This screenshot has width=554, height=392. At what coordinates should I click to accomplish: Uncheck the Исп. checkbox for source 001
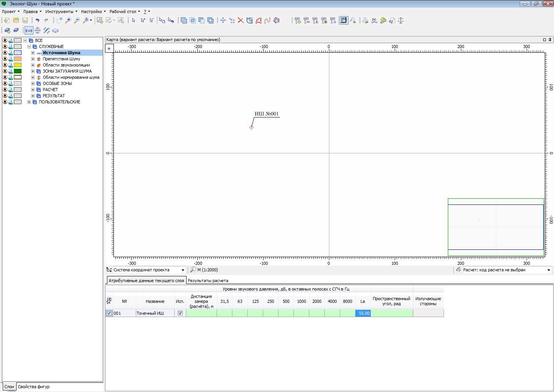click(x=180, y=313)
